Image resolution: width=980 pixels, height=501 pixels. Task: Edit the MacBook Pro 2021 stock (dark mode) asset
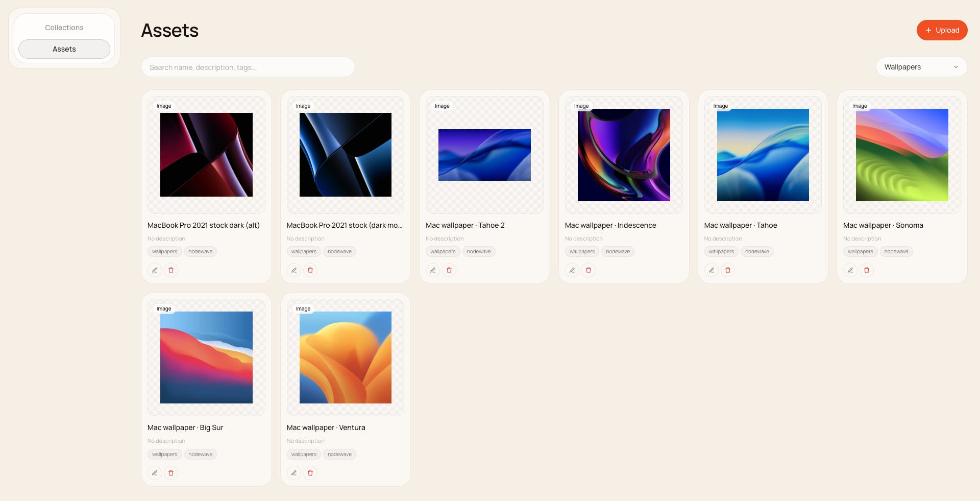click(x=294, y=270)
